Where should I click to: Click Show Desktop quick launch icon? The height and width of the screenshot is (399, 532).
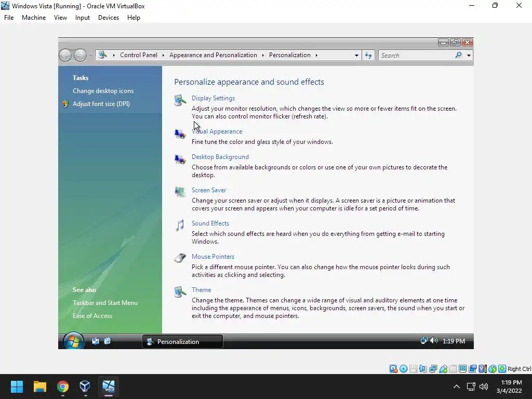pyautogui.click(x=96, y=341)
